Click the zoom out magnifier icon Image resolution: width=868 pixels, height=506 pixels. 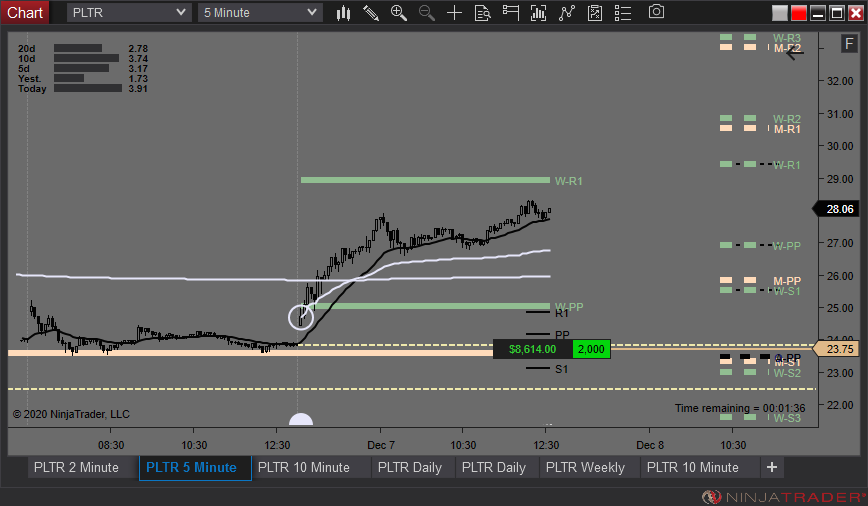click(426, 12)
